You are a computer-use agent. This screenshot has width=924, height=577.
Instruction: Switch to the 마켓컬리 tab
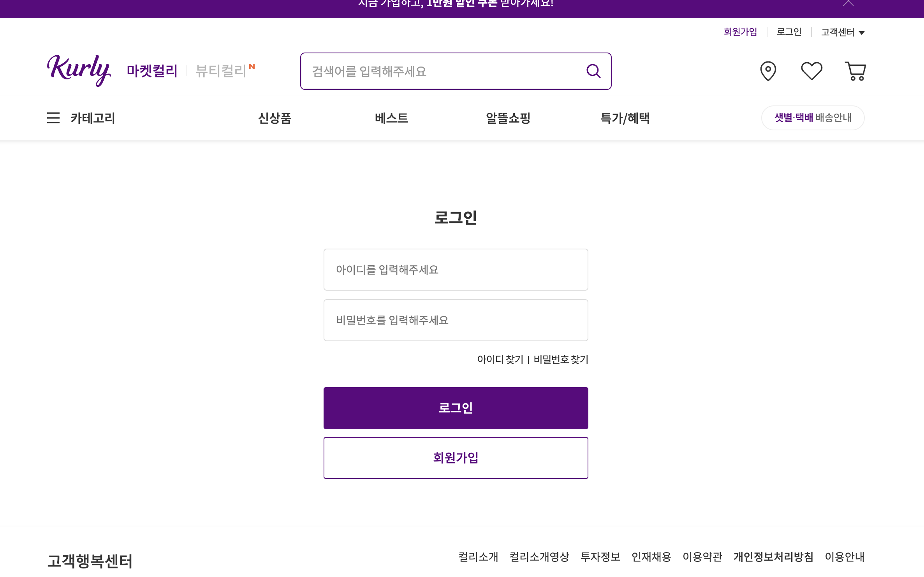click(x=152, y=71)
